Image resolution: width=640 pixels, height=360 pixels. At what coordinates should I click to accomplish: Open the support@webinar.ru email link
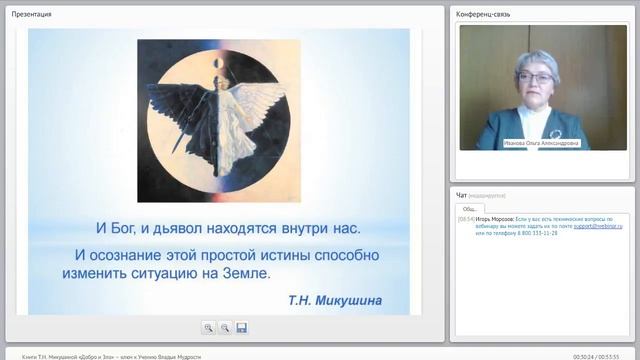coord(598,226)
